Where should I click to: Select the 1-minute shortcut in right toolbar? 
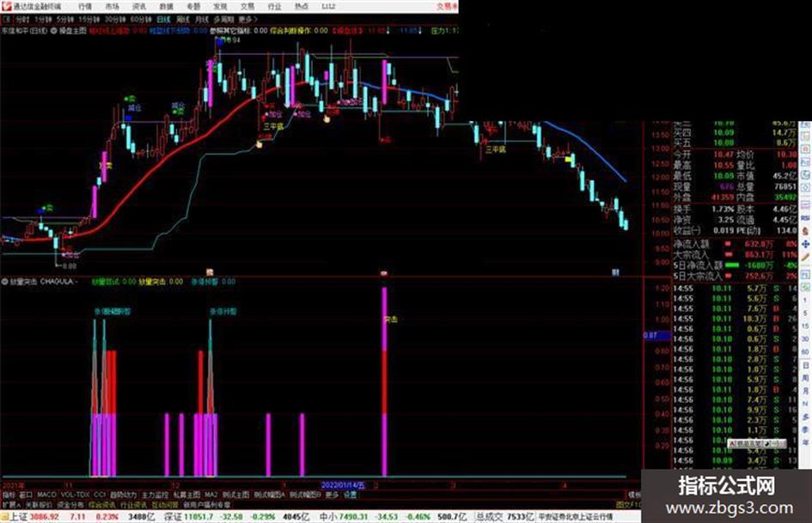pyautogui.click(x=805, y=301)
